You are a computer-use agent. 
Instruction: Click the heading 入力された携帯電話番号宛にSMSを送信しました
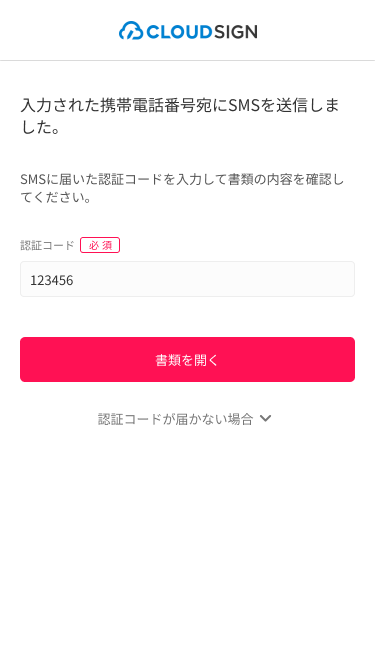tap(180, 116)
